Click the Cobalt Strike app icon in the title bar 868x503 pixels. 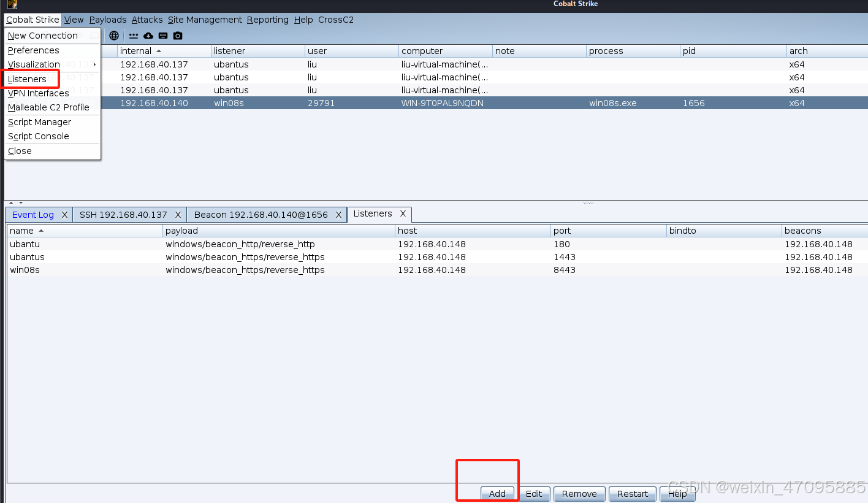[12, 4]
